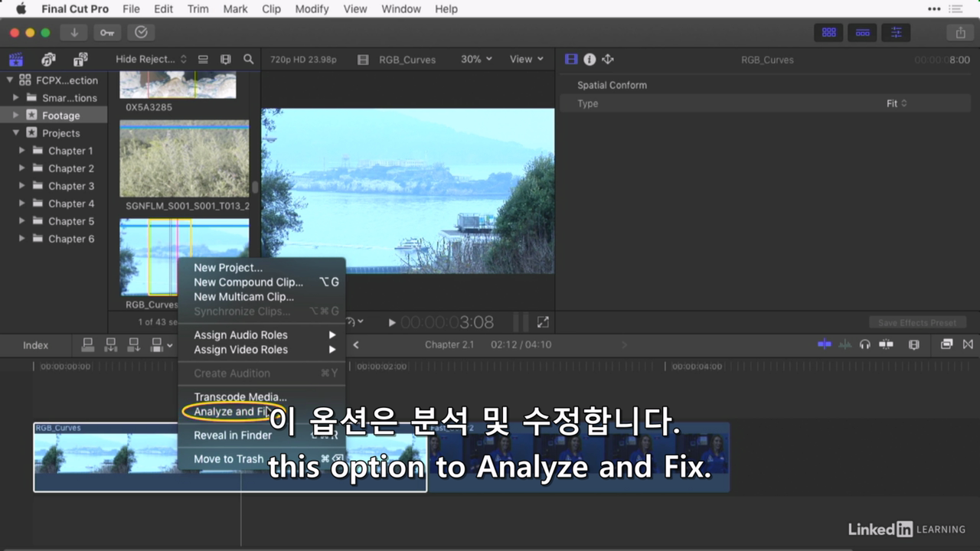Expand the Chapter 1 folder
This screenshot has width=980, height=551.
coord(22,151)
